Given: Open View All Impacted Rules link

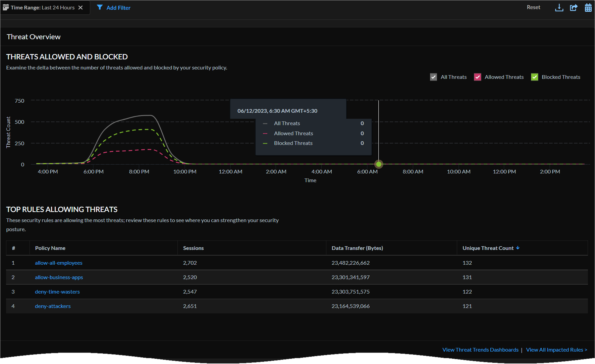Looking at the screenshot, I should click(x=556, y=350).
